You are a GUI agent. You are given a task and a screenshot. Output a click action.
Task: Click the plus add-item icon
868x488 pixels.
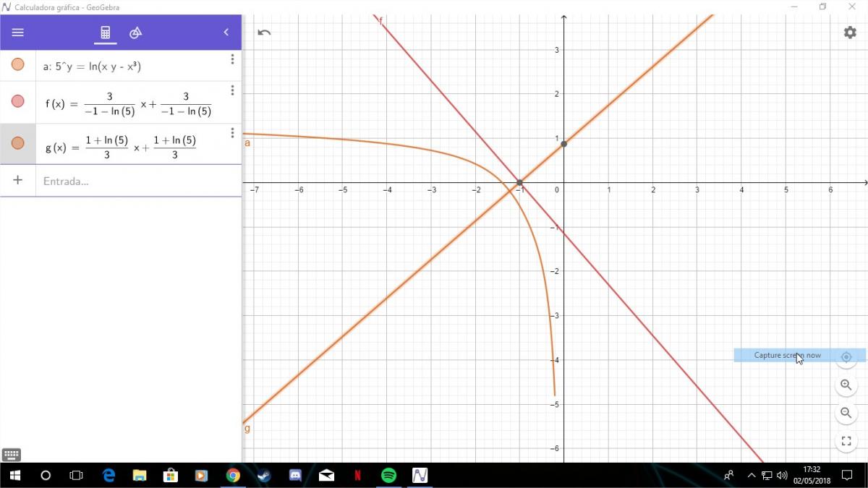coord(18,180)
